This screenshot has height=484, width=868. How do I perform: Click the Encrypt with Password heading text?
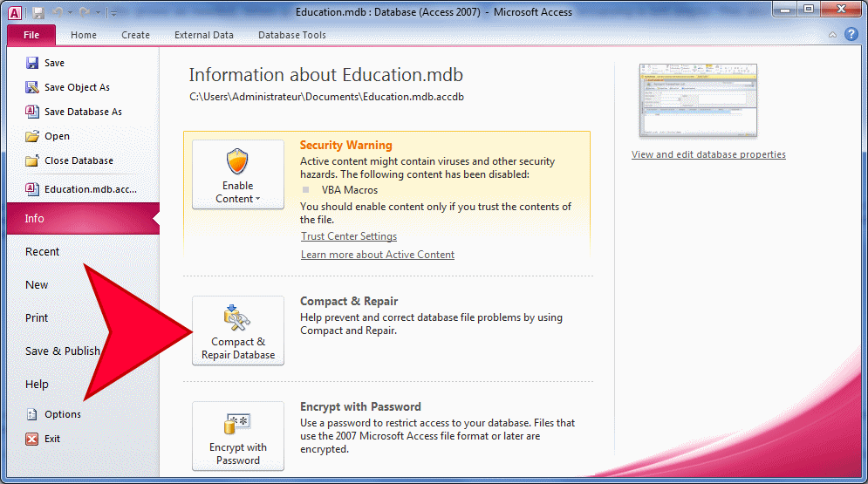(x=360, y=407)
